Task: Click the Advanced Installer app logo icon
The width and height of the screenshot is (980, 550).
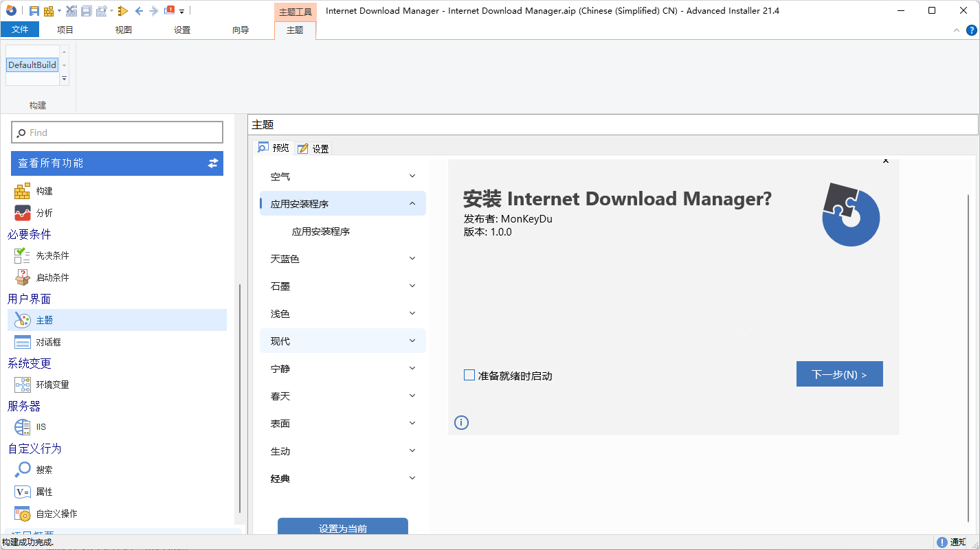Action: pyautogui.click(x=11, y=10)
